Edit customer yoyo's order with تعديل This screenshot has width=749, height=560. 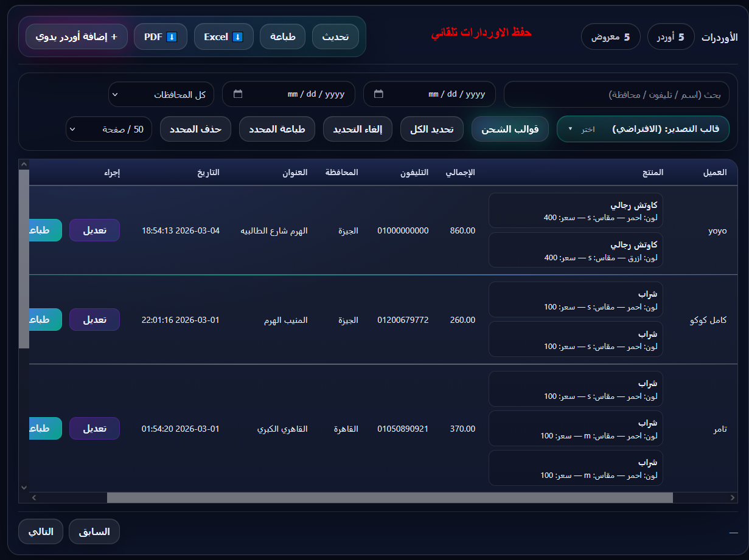(x=94, y=230)
